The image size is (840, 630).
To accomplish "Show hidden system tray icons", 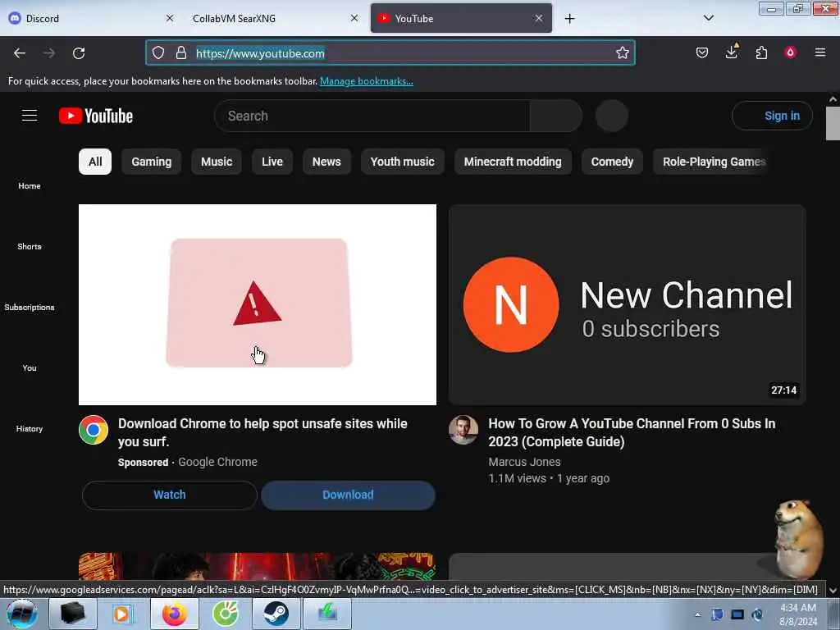I will 697,614.
